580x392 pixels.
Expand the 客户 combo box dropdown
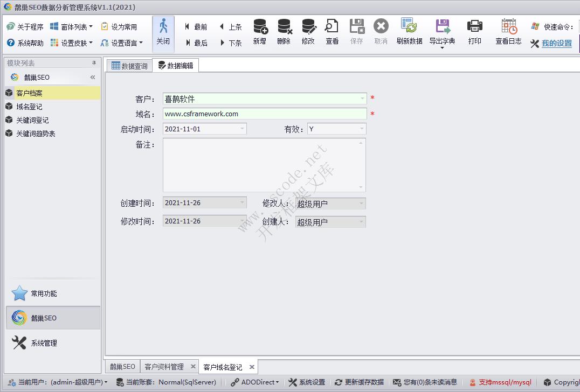tap(362, 99)
